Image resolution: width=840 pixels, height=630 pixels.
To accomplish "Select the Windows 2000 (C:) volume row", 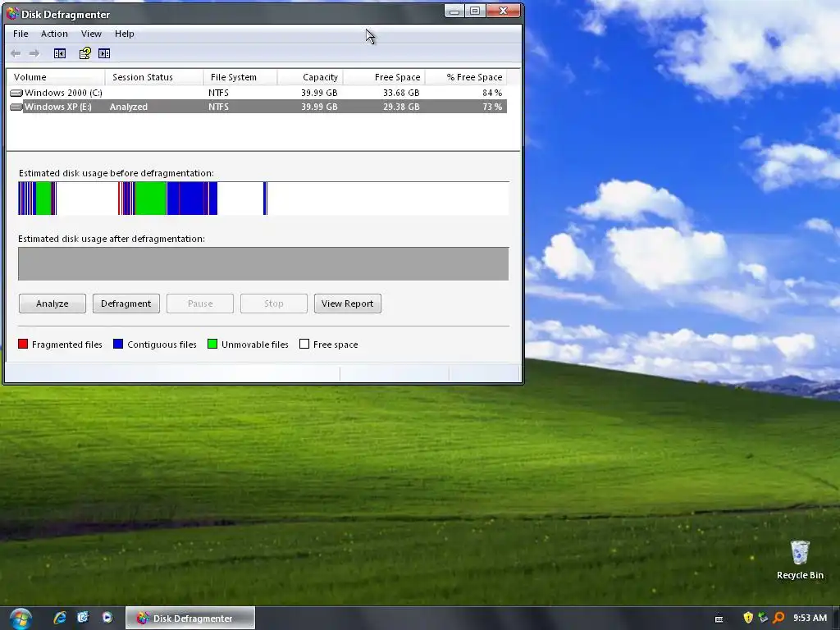I will [257, 93].
